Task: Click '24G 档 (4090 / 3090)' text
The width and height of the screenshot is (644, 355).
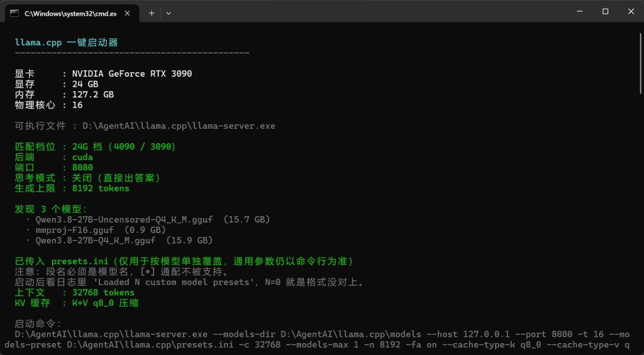Action: click(124, 146)
